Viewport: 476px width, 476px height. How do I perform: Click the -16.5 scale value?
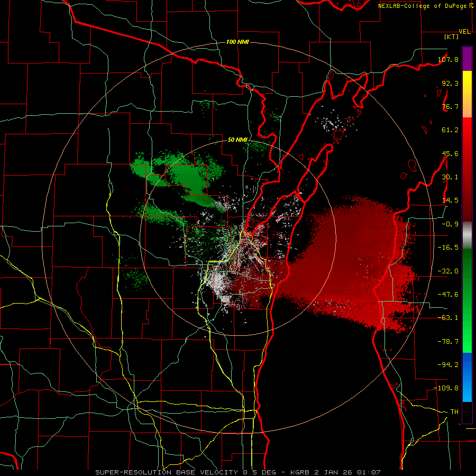point(448,248)
